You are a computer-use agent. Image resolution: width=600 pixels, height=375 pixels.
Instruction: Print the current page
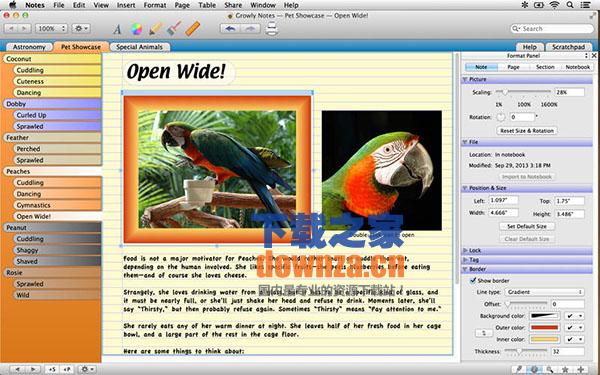tap(272, 29)
